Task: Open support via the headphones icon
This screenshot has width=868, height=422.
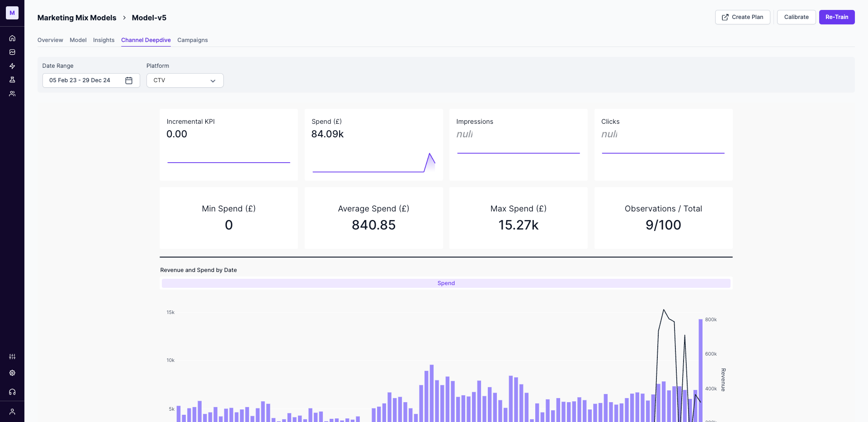Action: pos(12,392)
